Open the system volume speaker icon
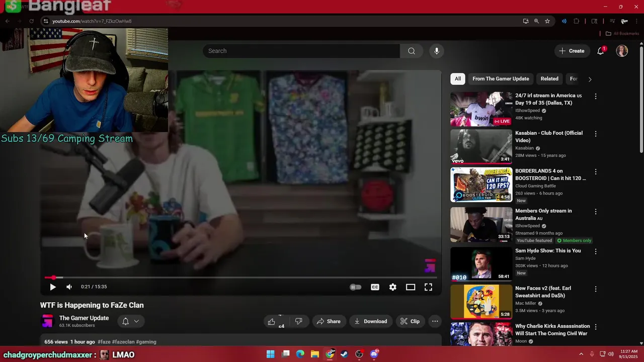This screenshot has width=644, height=362. click(x=611, y=354)
